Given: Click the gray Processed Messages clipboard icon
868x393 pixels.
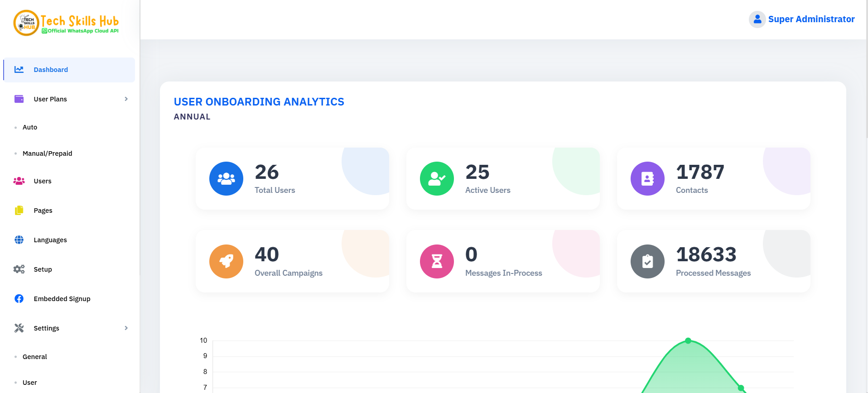Looking at the screenshot, I should pos(647,261).
